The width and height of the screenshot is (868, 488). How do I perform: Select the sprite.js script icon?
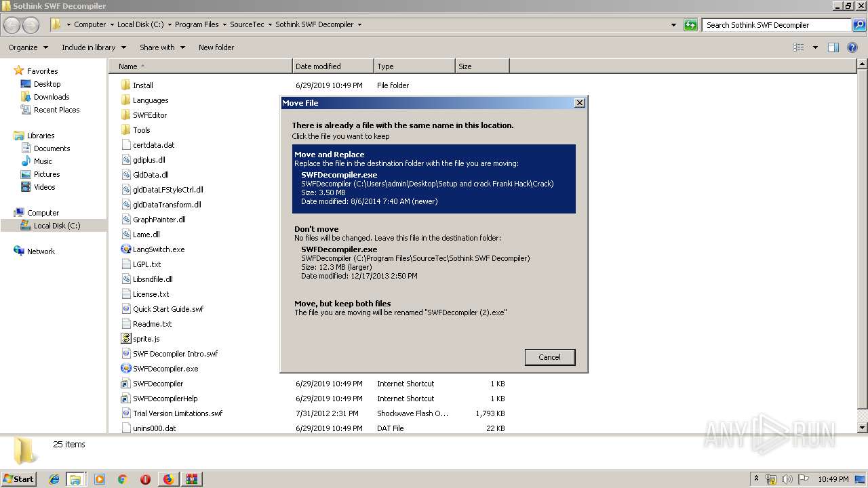pos(125,339)
